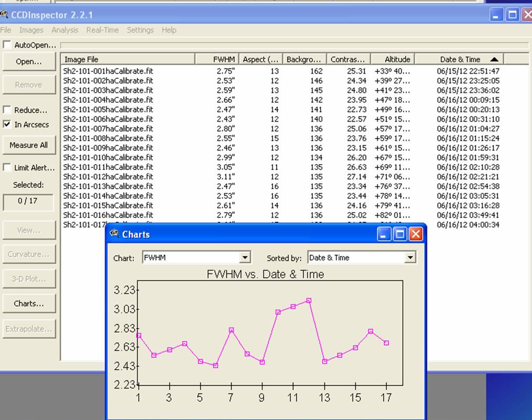The width and height of the screenshot is (532, 420).
Task: Expand the Sorted by dropdown
Action: point(410,258)
